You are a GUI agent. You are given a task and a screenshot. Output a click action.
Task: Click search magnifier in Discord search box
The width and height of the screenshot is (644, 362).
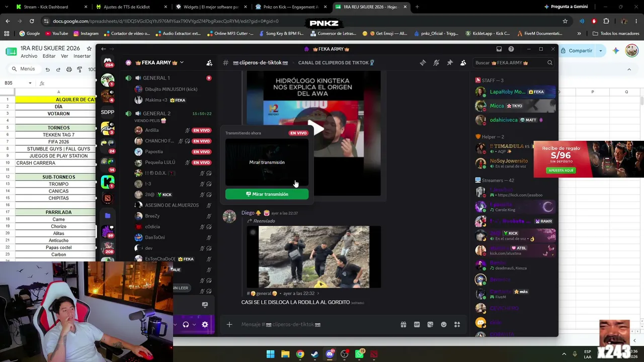coord(550,63)
